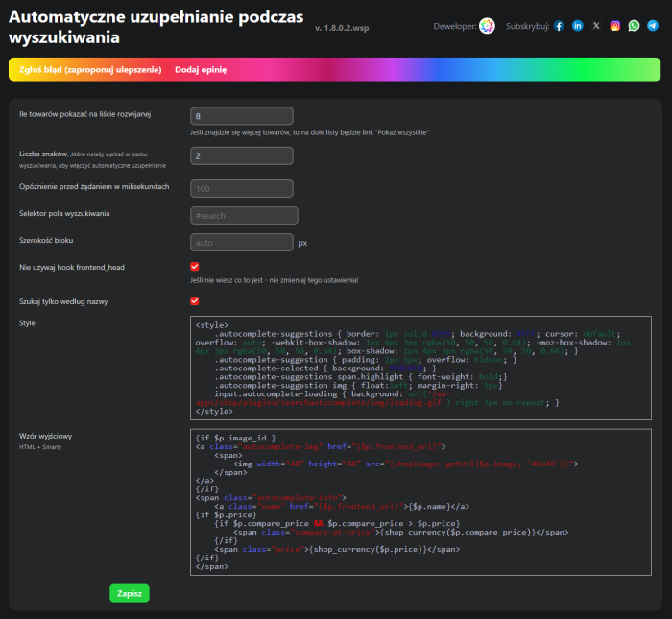The width and height of the screenshot is (672, 619).
Task: Focus the 'Ile towarów pokazać' field with 8
Action: [242, 116]
